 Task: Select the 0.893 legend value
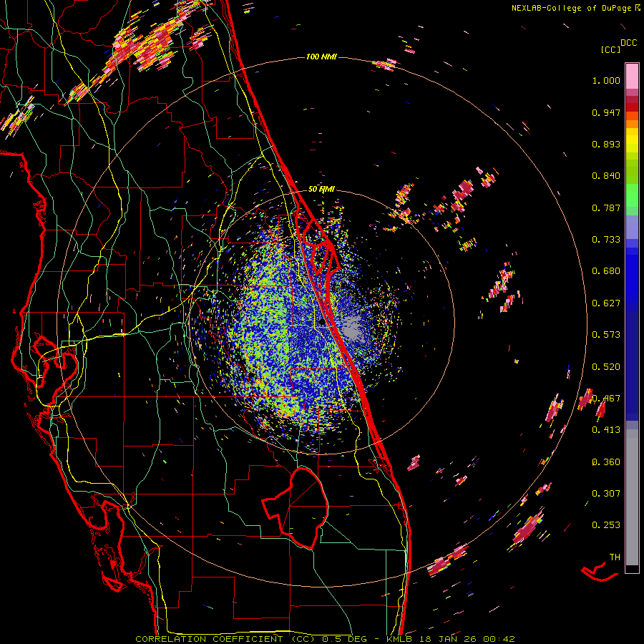[606, 144]
